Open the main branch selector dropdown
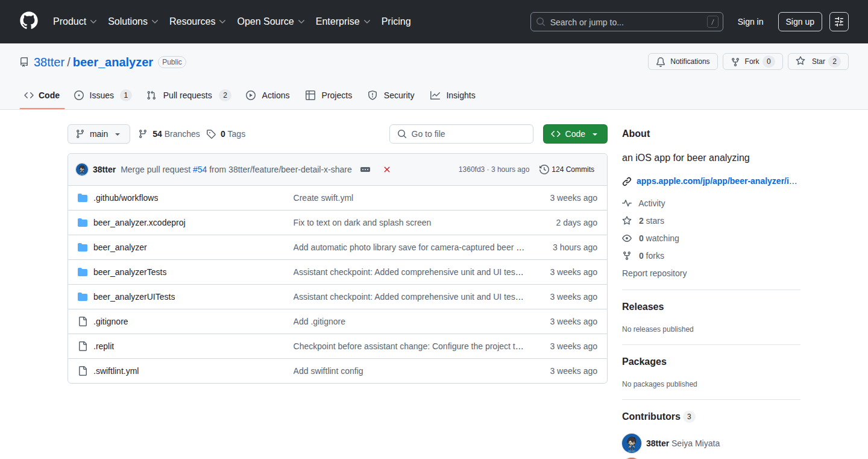 pos(99,134)
